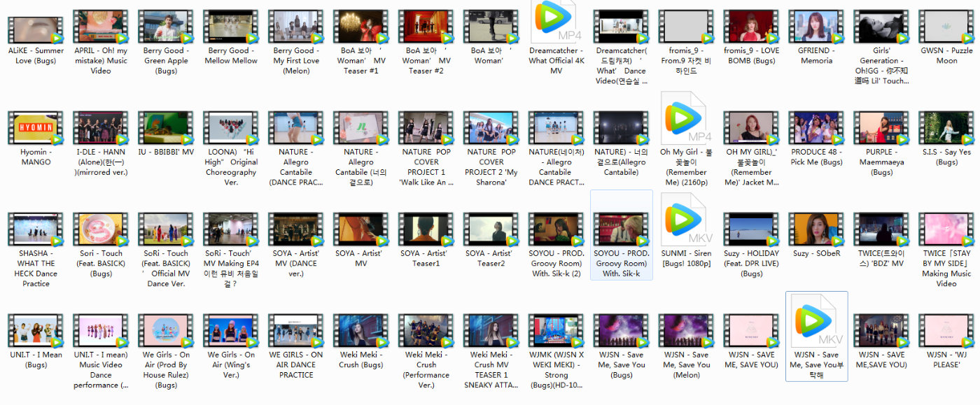Select the TWICE 'BDZ' MV thumbnail
The image size is (980, 405).
882,229
